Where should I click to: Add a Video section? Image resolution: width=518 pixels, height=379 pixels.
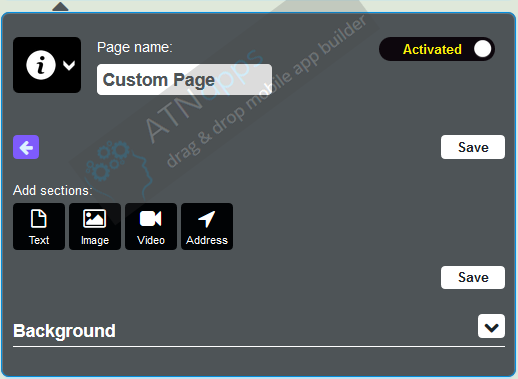pyautogui.click(x=151, y=226)
